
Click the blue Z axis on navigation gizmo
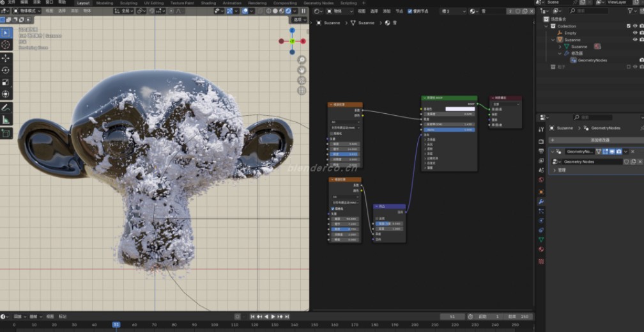click(x=292, y=30)
